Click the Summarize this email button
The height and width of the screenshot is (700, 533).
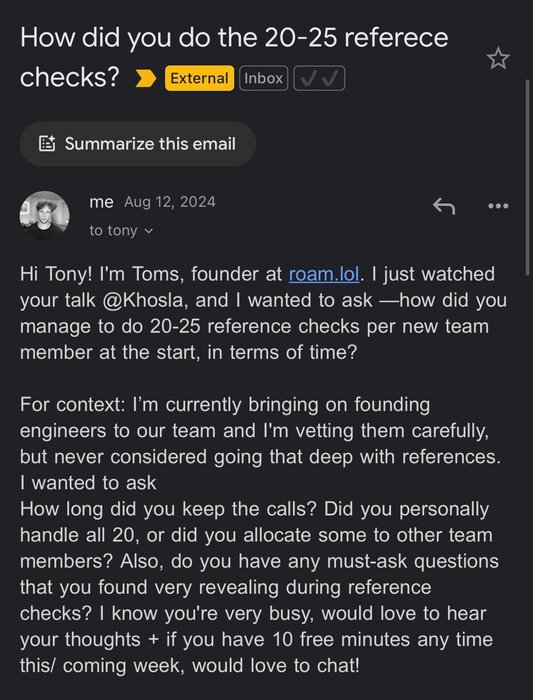pos(137,144)
